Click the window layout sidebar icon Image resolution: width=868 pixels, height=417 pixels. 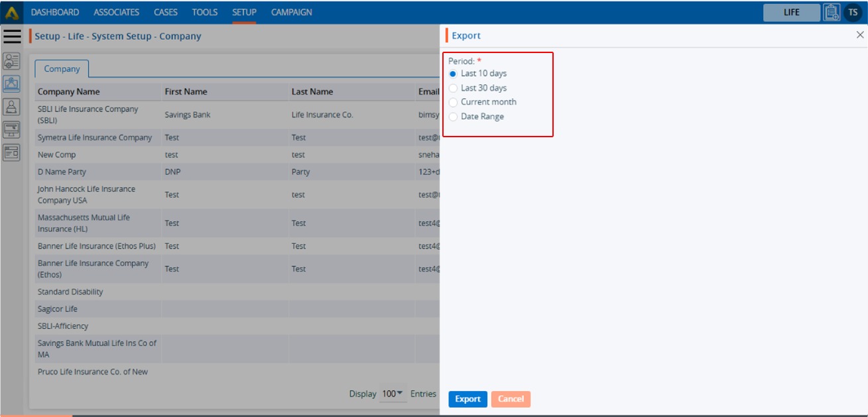(x=11, y=152)
